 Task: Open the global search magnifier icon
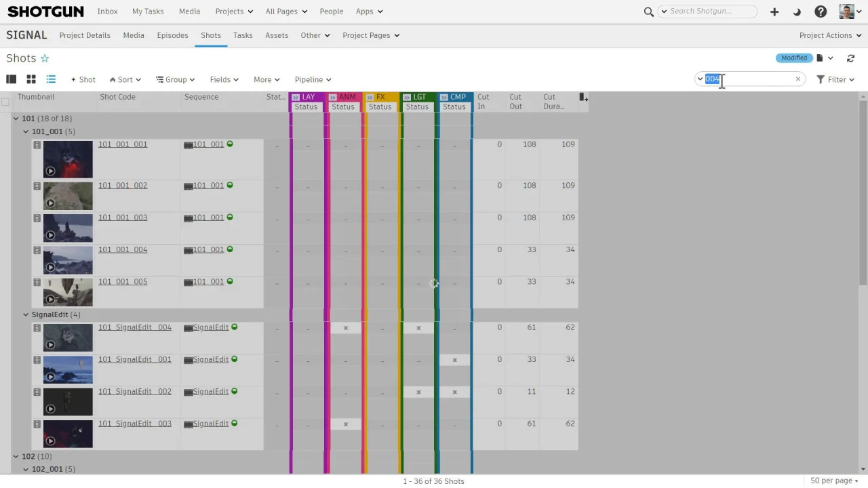pos(648,12)
